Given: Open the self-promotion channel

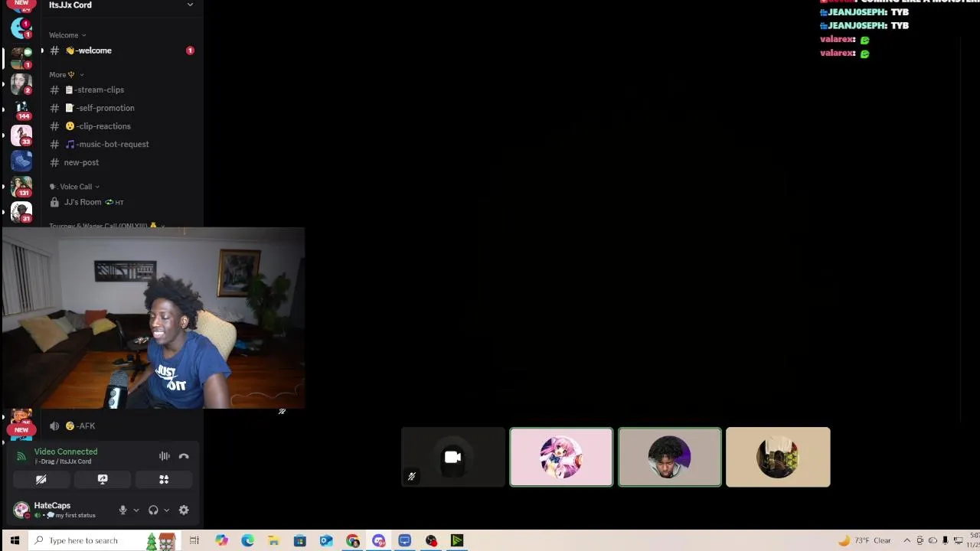Looking at the screenshot, I should 122,108.
